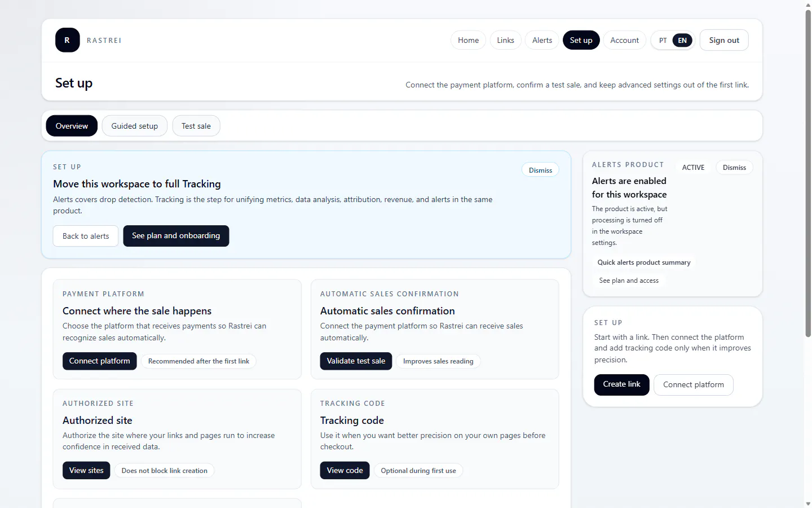Open the Alerts nav item
The width and height of the screenshot is (812, 508).
(542, 40)
